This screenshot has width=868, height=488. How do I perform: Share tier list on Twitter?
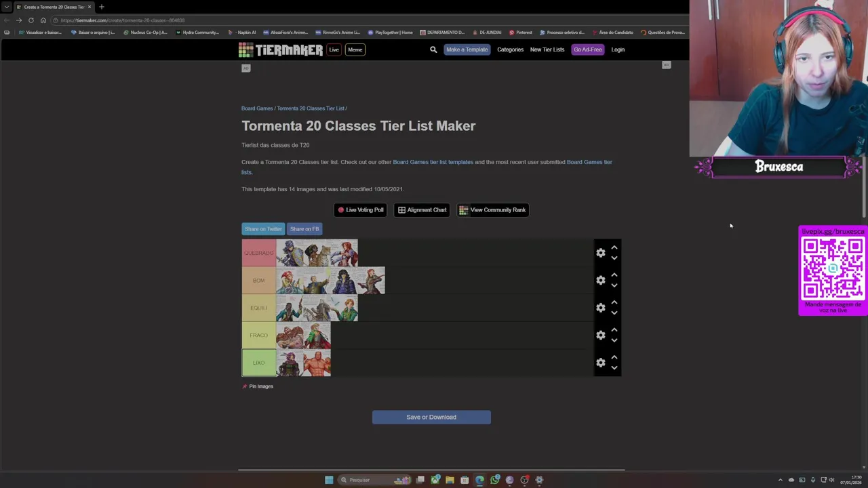point(263,229)
